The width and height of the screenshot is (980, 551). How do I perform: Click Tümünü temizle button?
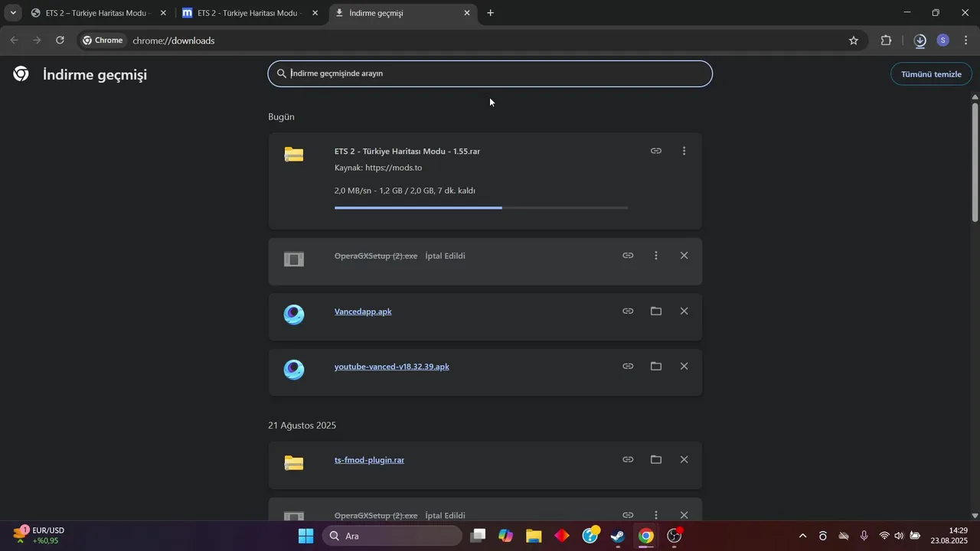pyautogui.click(x=931, y=74)
